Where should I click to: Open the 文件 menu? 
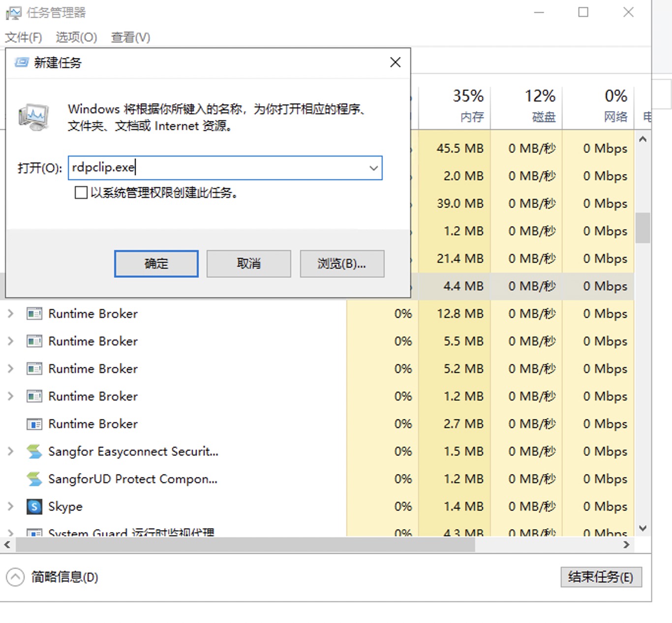(23, 37)
